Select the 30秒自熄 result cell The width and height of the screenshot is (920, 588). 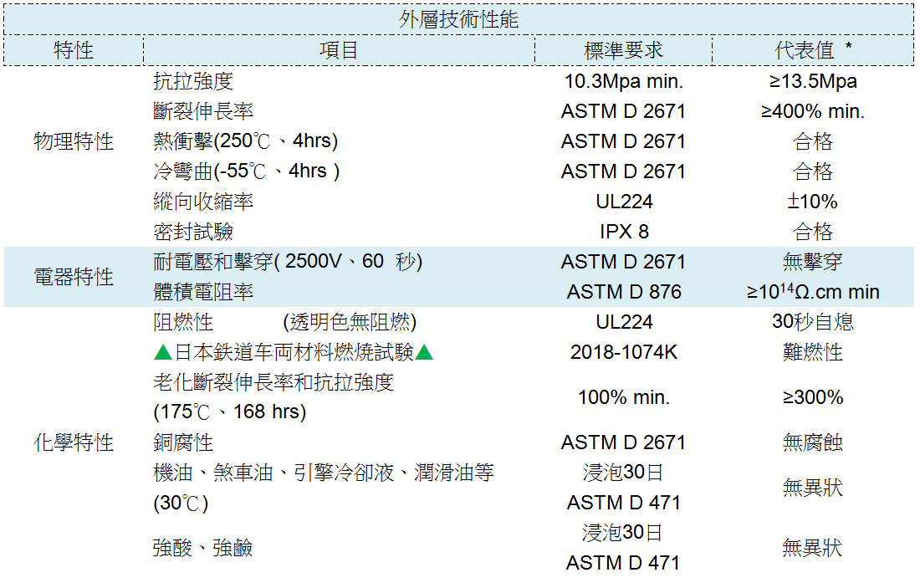(x=812, y=322)
